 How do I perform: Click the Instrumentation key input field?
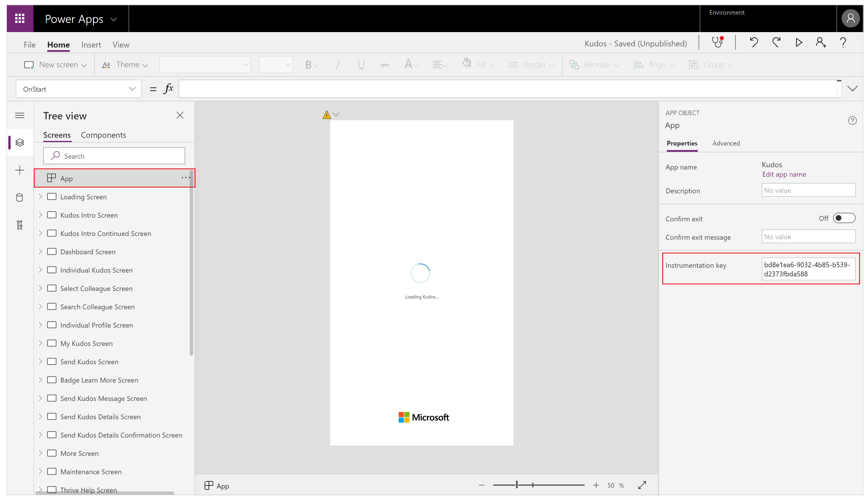pyautogui.click(x=808, y=269)
